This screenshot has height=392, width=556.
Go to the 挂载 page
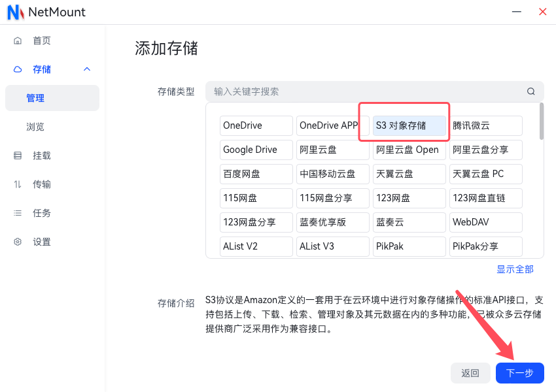(52, 155)
